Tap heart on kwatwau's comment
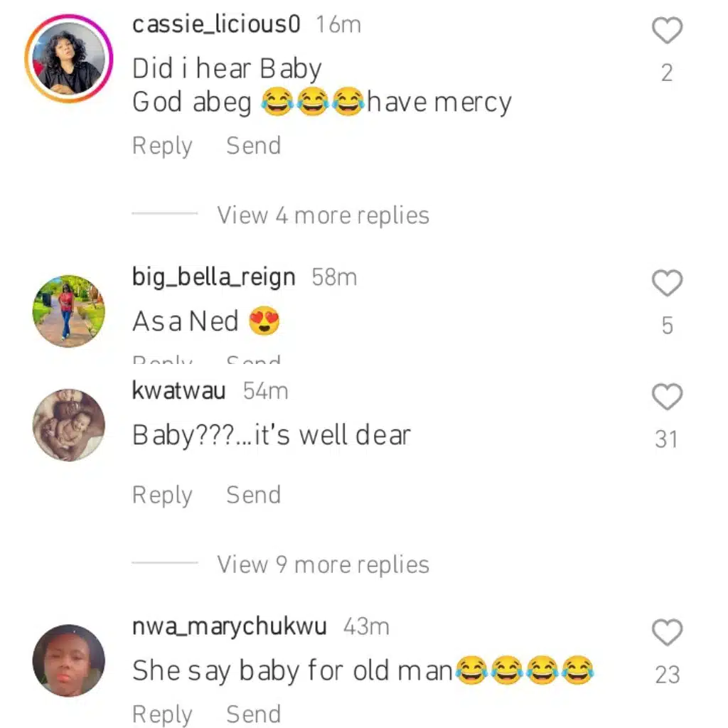Image resolution: width=728 pixels, height=728 pixels. tap(667, 397)
